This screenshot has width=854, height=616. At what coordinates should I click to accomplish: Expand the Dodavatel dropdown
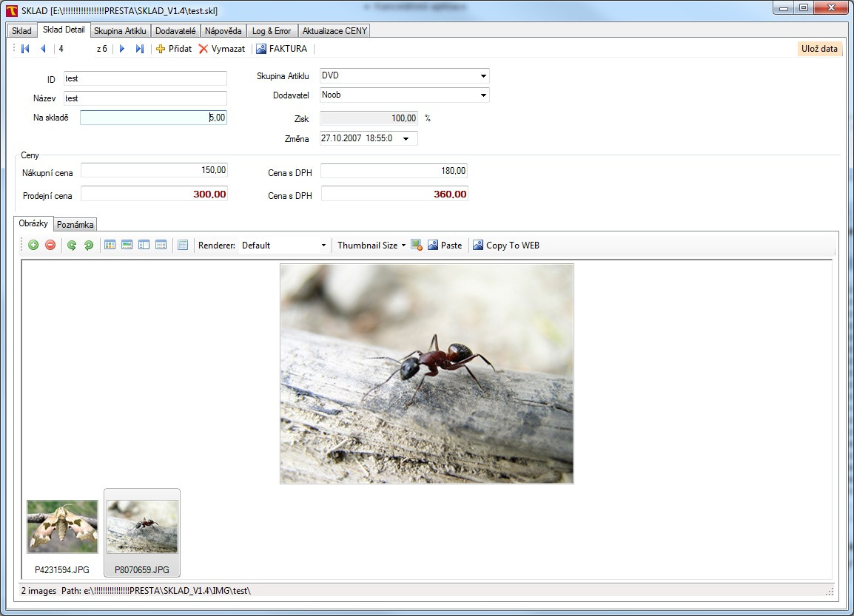(483, 95)
